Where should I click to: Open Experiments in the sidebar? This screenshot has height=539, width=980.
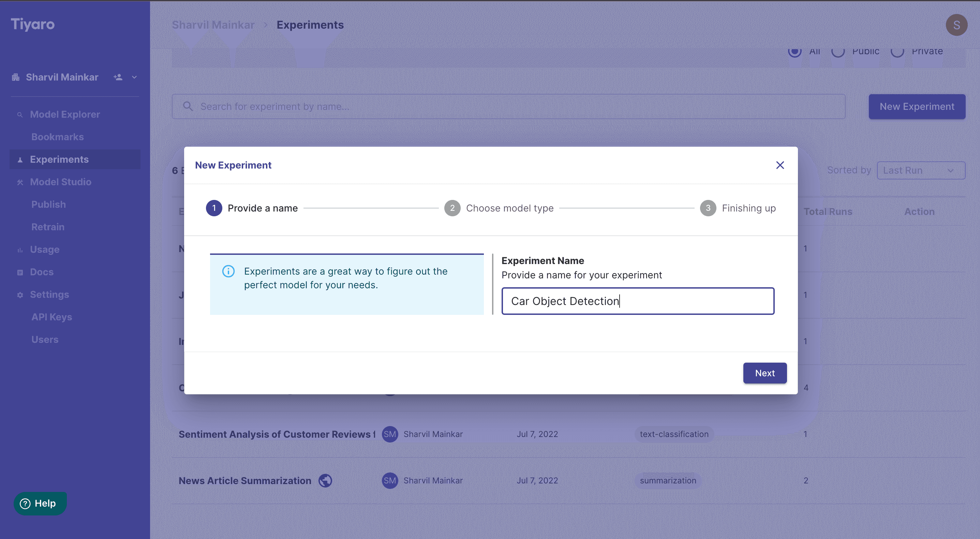pyautogui.click(x=75, y=159)
